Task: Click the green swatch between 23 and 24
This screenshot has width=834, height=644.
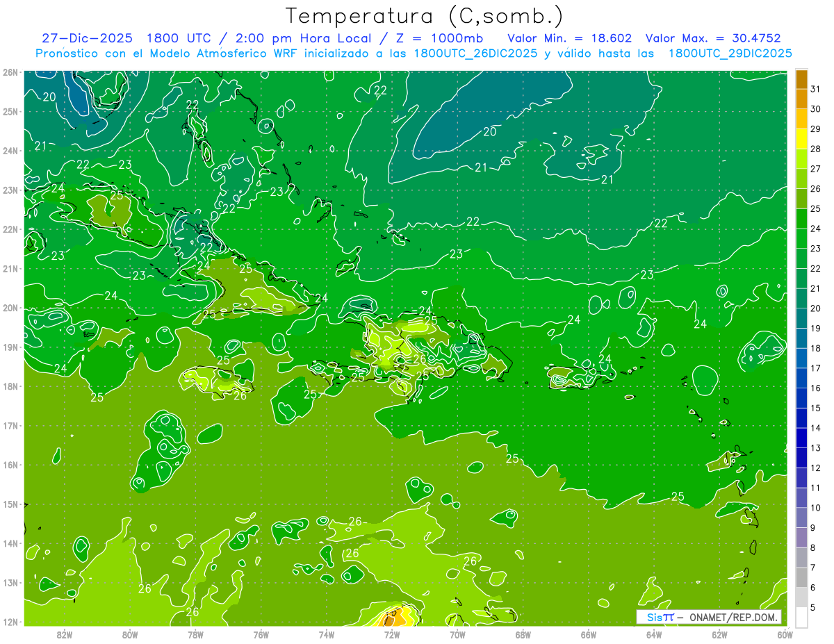Action: [x=802, y=238]
